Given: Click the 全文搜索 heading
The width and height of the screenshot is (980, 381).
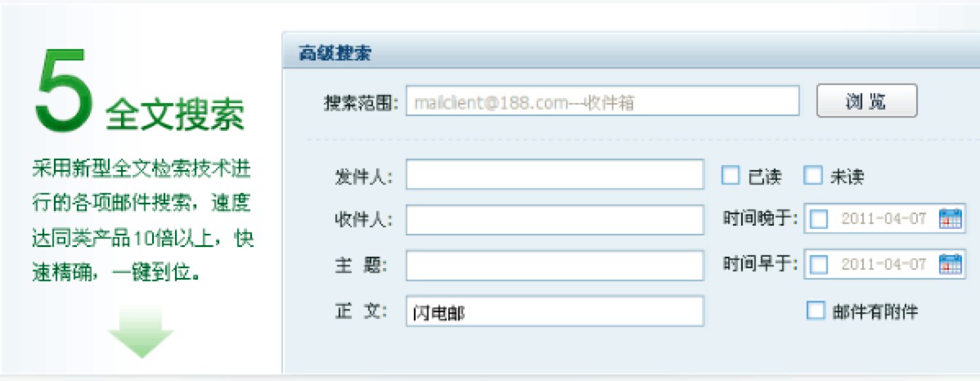Looking at the screenshot, I should (x=175, y=113).
